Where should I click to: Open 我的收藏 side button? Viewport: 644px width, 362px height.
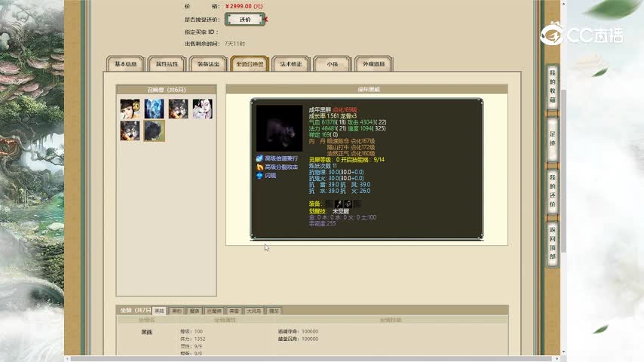[x=553, y=86]
